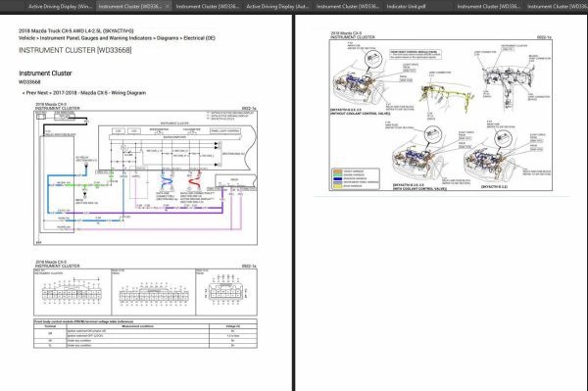This screenshot has height=391, width=588.
Task: Click the FBCM terminal voltage table
Action: click(x=145, y=333)
